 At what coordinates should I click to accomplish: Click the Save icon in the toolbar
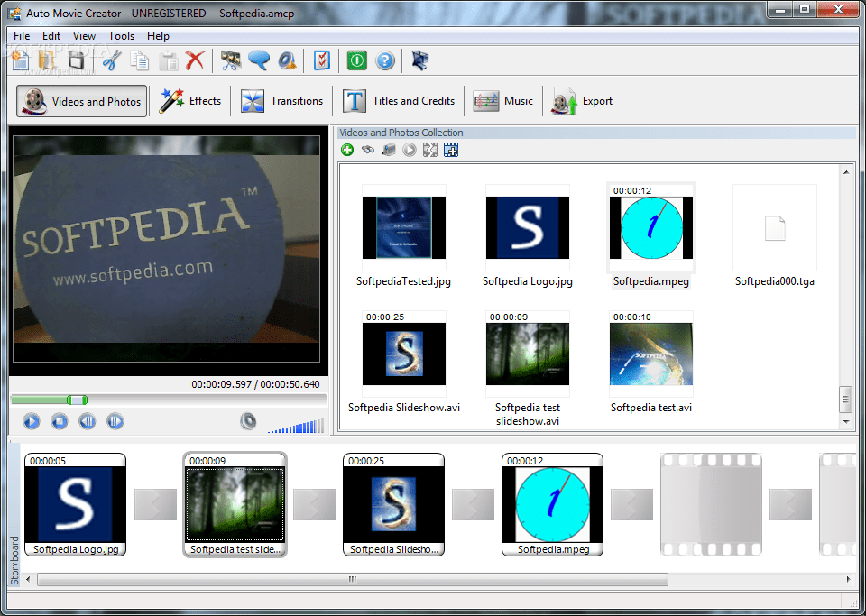pos(77,60)
